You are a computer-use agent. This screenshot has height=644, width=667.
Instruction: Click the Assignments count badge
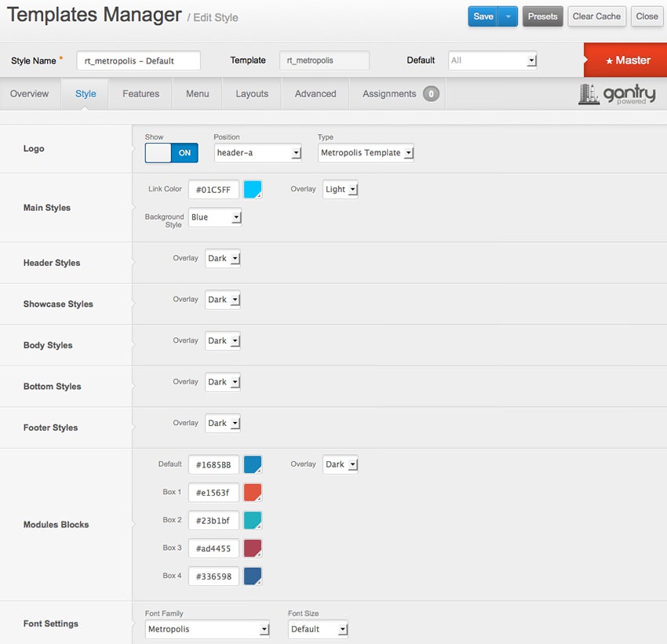click(x=431, y=94)
